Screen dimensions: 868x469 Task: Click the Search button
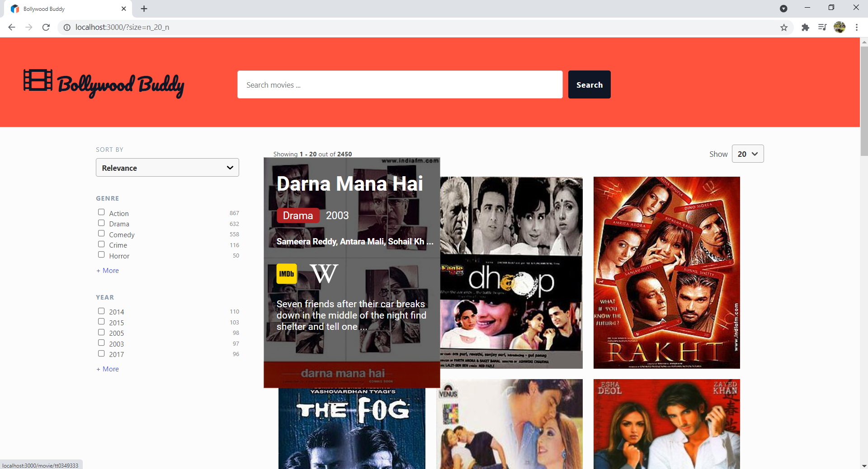(x=589, y=84)
